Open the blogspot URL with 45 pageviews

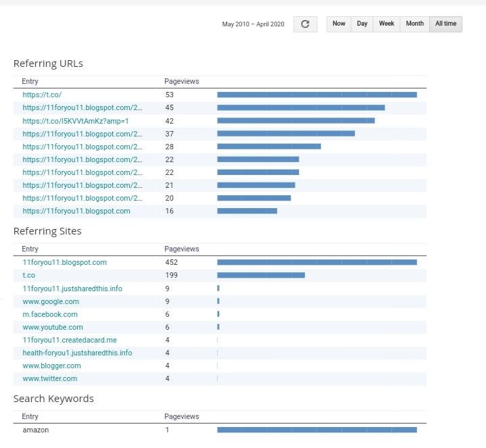82,108
